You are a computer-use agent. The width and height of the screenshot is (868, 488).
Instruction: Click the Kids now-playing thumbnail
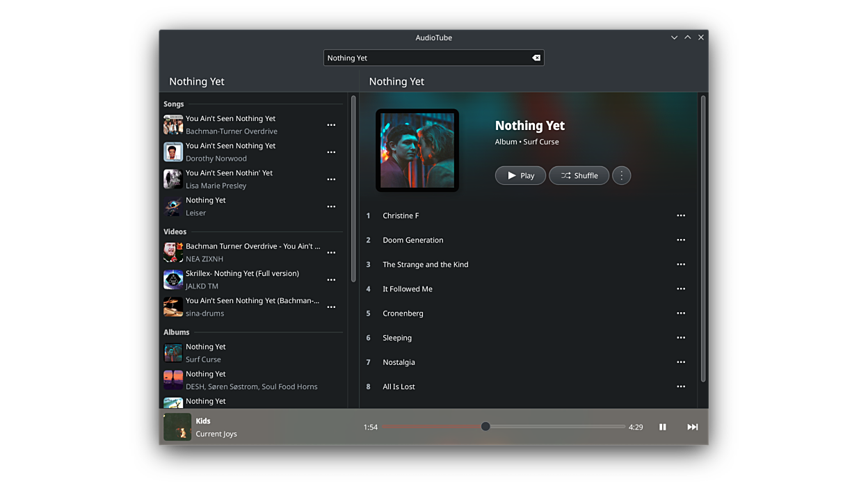177,427
